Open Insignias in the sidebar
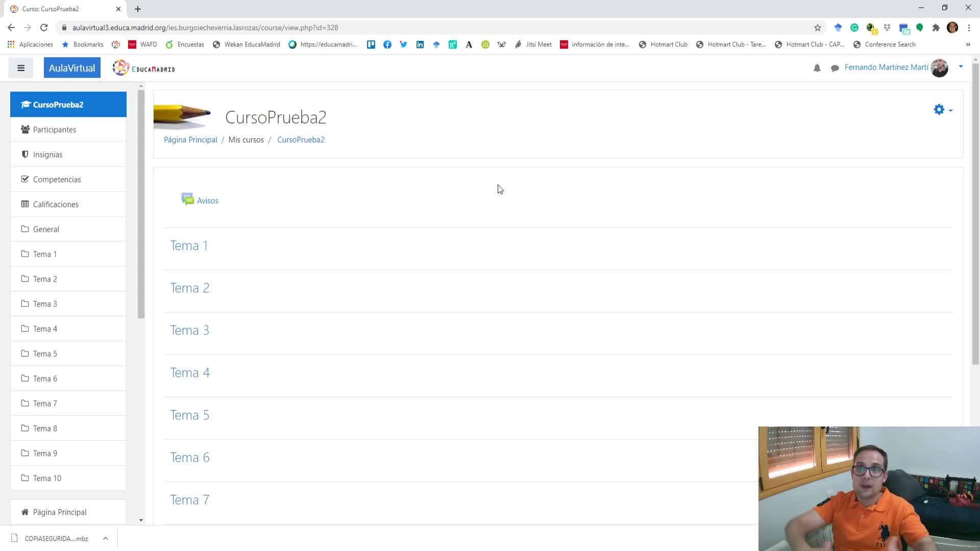This screenshot has width=980, height=551. [47, 155]
